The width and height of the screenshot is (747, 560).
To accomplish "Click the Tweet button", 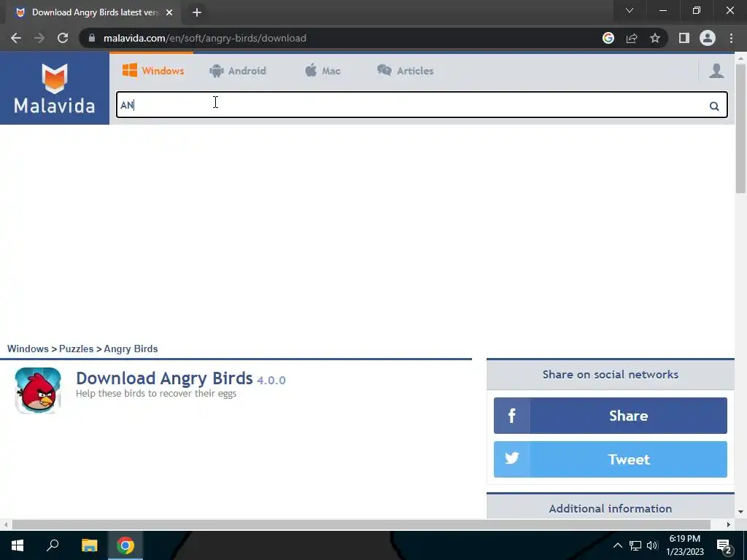I will (611, 459).
